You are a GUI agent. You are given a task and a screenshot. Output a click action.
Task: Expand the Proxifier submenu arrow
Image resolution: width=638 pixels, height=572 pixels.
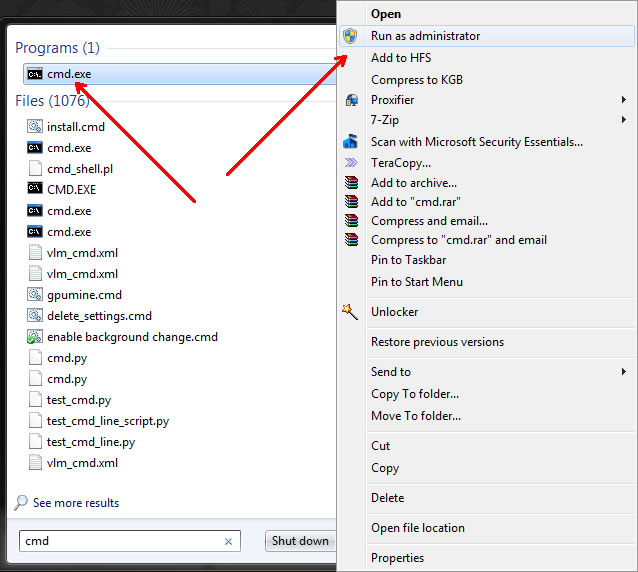click(624, 100)
